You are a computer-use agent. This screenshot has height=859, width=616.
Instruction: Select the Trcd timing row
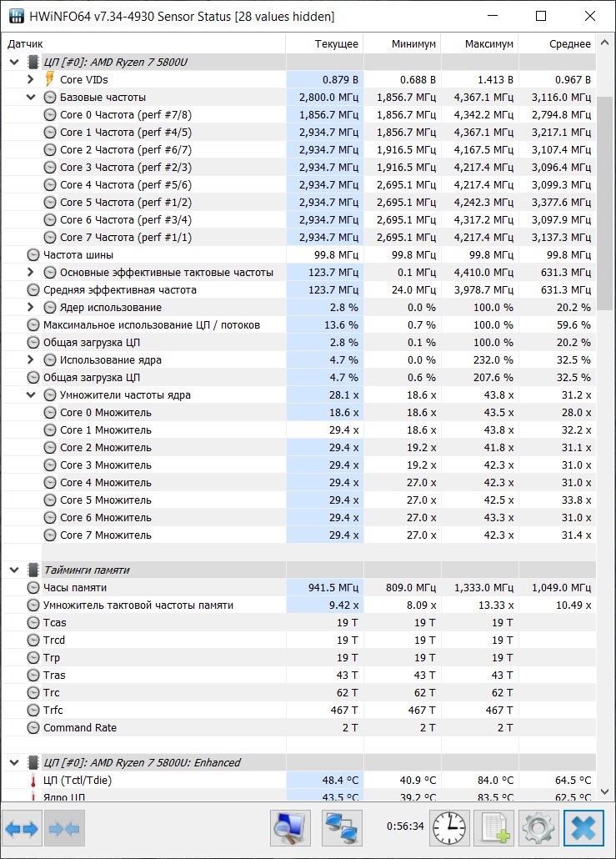pyautogui.click(x=298, y=640)
